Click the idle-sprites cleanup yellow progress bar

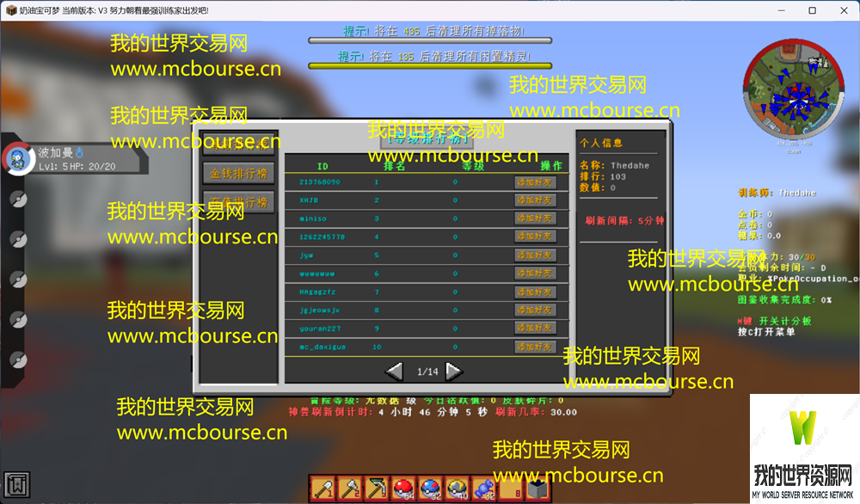pyautogui.click(x=430, y=66)
